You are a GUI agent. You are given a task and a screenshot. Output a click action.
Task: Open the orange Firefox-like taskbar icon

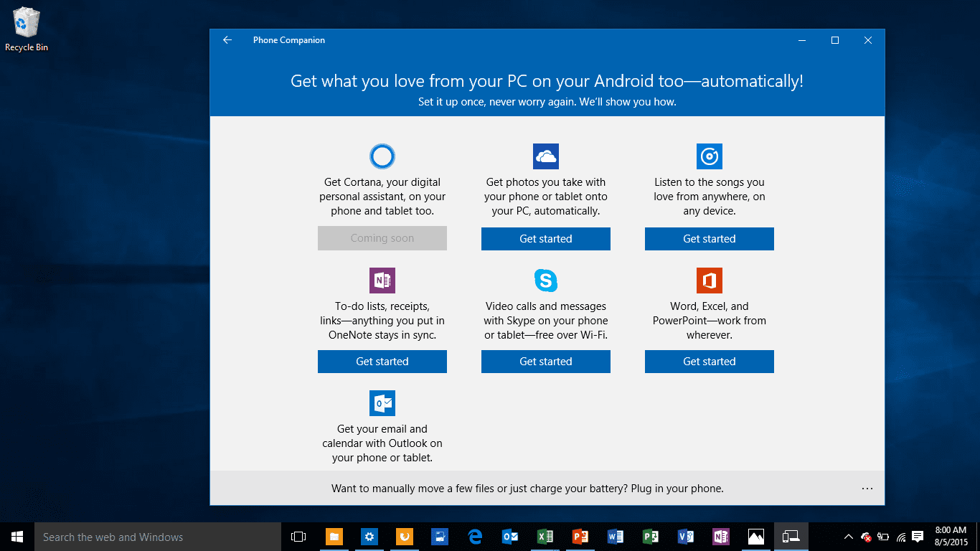click(405, 537)
